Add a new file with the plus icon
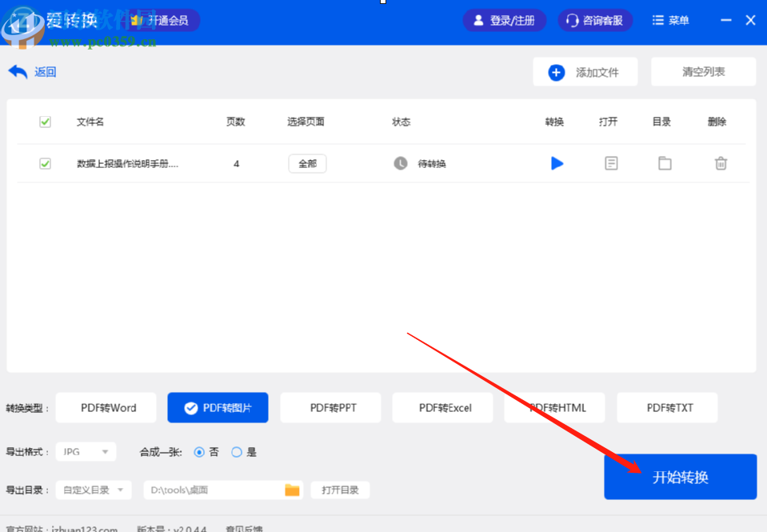767x532 pixels. click(x=556, y=71)
